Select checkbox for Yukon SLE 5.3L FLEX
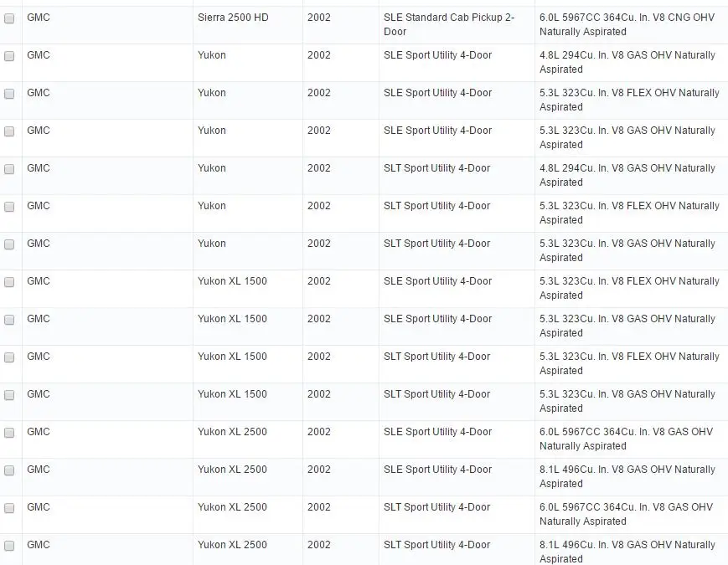 [x=9, y=94]
